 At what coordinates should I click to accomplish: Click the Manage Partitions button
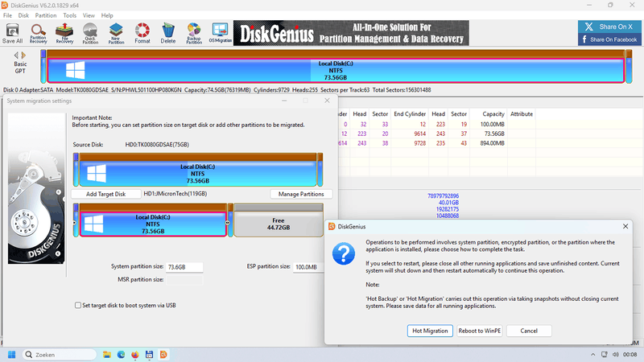(301, 194)
